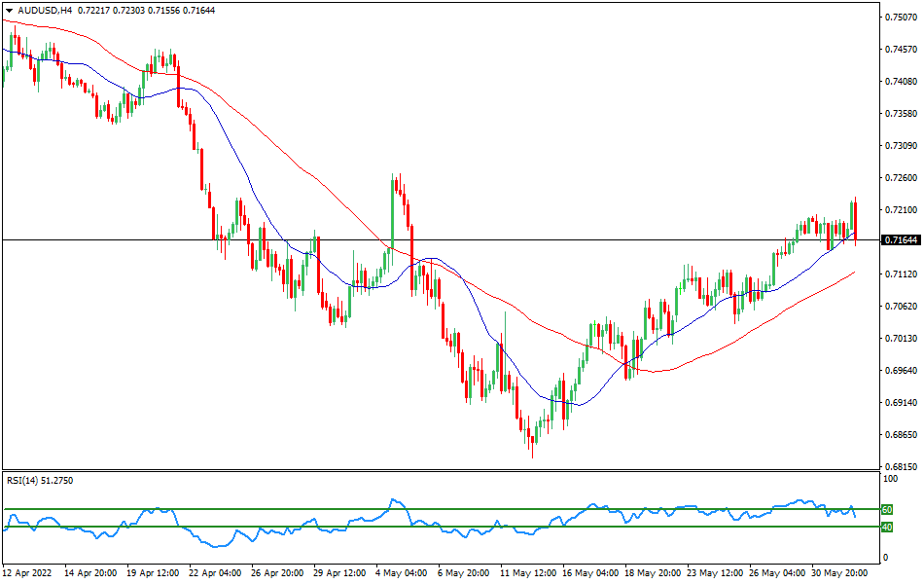Click the green 40 level marker on RSI scale
This screenshot has width=924, height=584.
885,527
